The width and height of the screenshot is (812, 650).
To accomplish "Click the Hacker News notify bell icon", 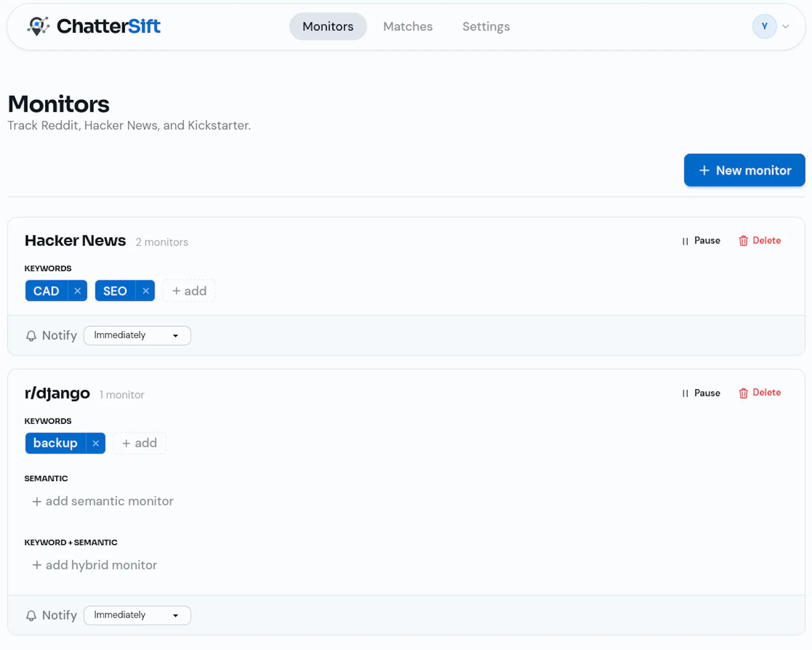I will tap(31, 336).
